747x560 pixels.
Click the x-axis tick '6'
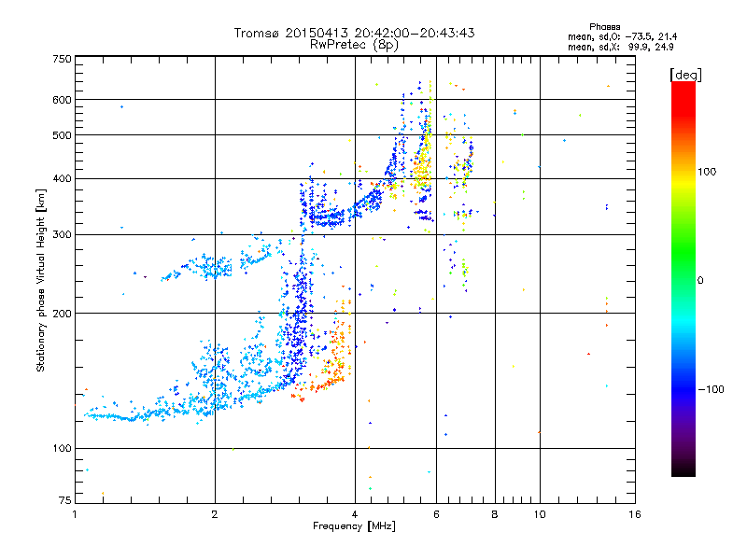[x=436, y=514]
